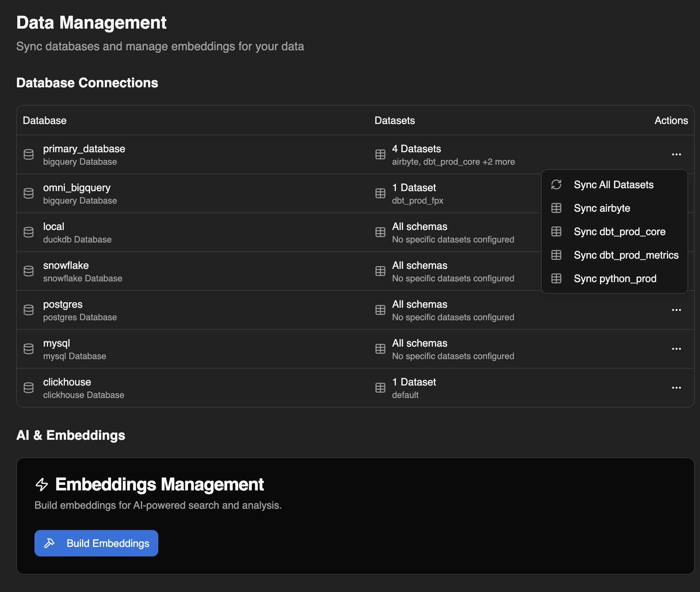Click the omni_bigquery database name

[77, 187]
